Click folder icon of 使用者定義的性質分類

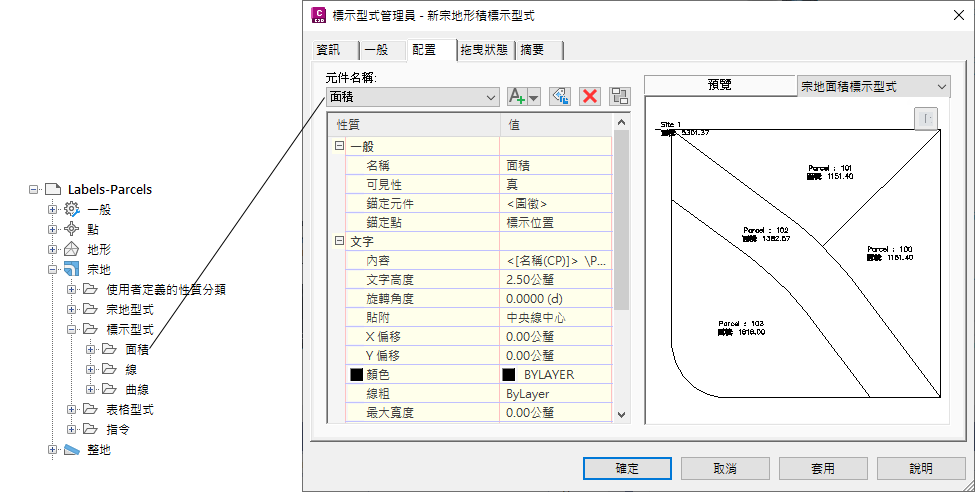[x=91, y=289]
